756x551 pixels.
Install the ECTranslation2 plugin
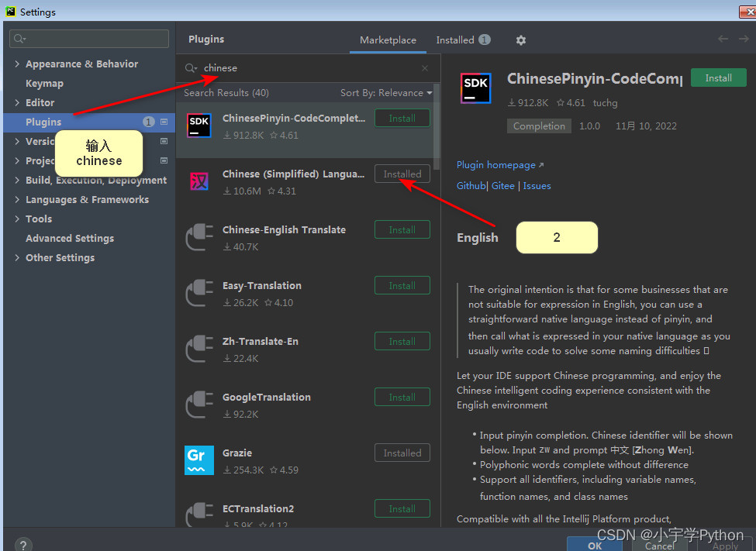[402, 509]
